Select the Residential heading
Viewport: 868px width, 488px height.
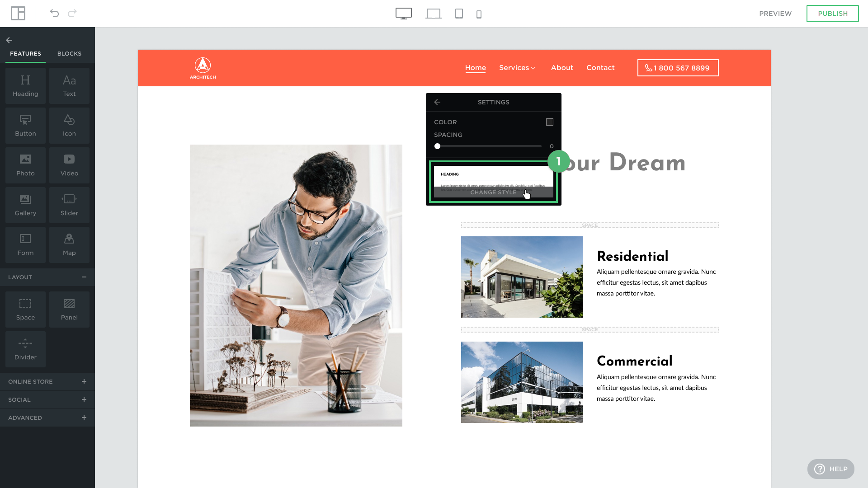(632, 256)
